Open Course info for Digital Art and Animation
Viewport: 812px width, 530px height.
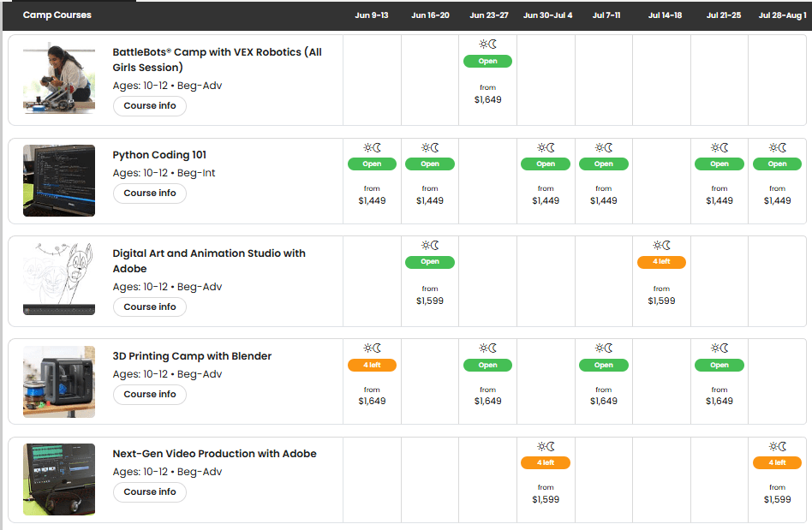click(x=150, y=307)
